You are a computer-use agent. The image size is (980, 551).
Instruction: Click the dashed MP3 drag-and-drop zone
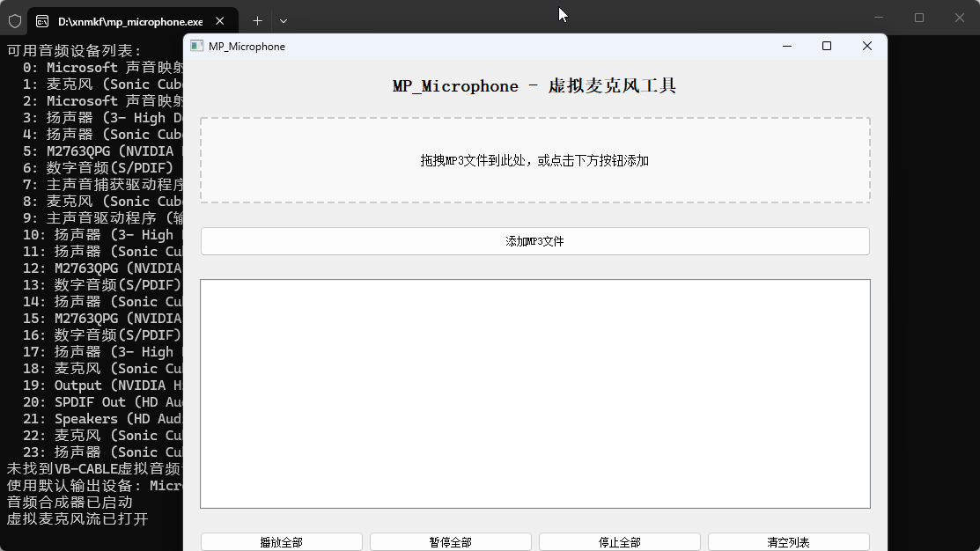pyautogui.click(x=534, y=160)
